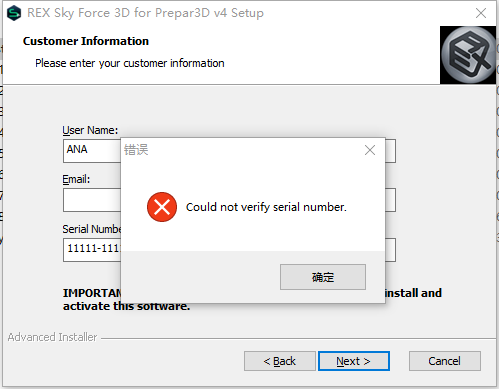Click the installer icon in the title bar
The width and height of the screenshot is (499, 389).
click(14, 13)
